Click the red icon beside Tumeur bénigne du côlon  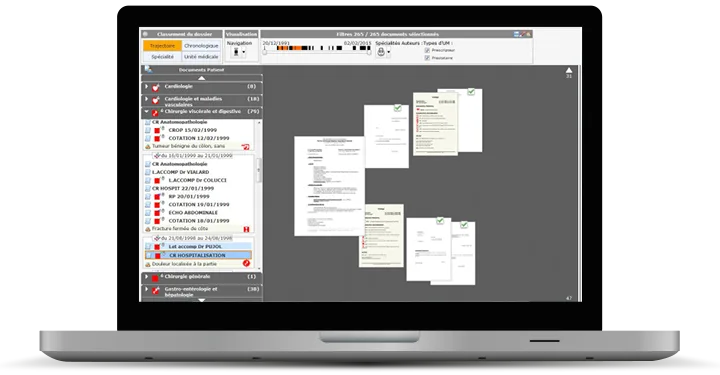[246, 147]
